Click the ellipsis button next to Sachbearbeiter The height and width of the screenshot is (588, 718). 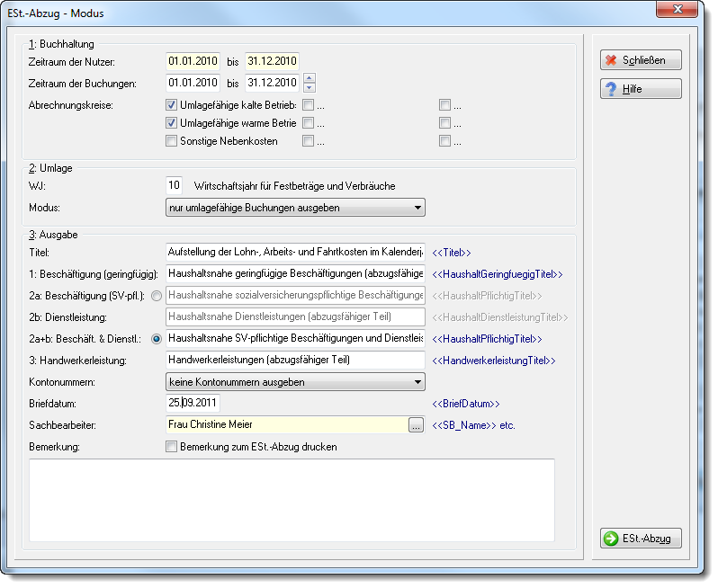click(416, 425)
